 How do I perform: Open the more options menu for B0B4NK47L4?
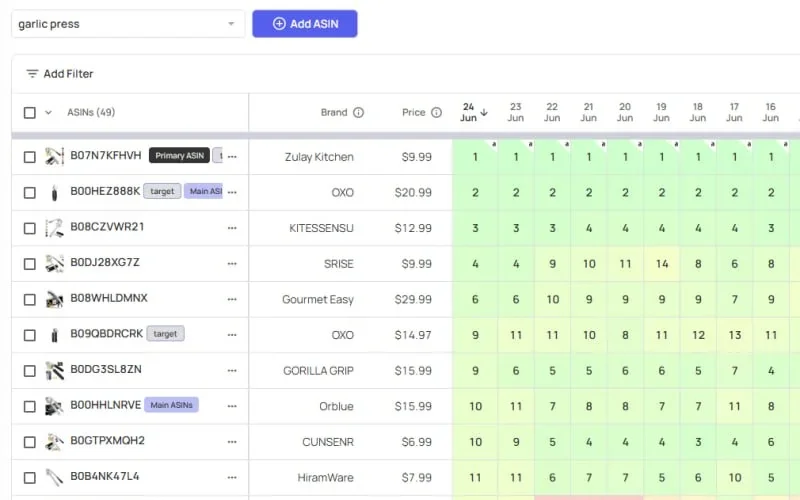[x=232, y=478]
